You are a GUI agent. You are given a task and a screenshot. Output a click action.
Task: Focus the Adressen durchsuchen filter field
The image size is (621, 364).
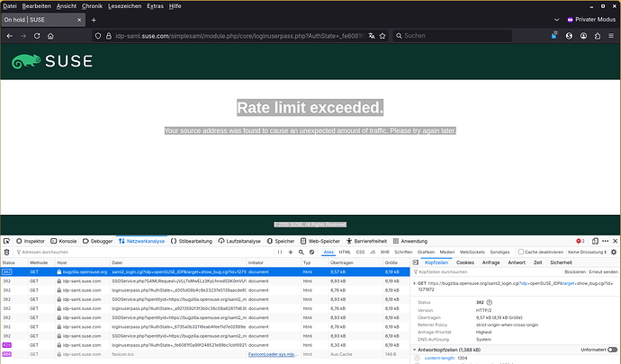pyautogui.click(x=145, y=252)
